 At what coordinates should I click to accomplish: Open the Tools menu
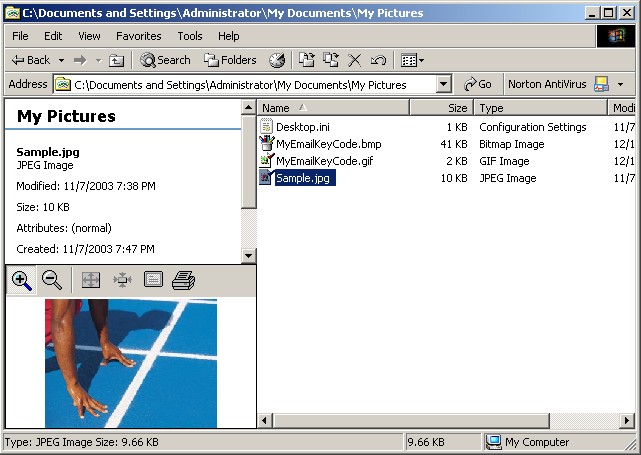click(x=190, y=36)
